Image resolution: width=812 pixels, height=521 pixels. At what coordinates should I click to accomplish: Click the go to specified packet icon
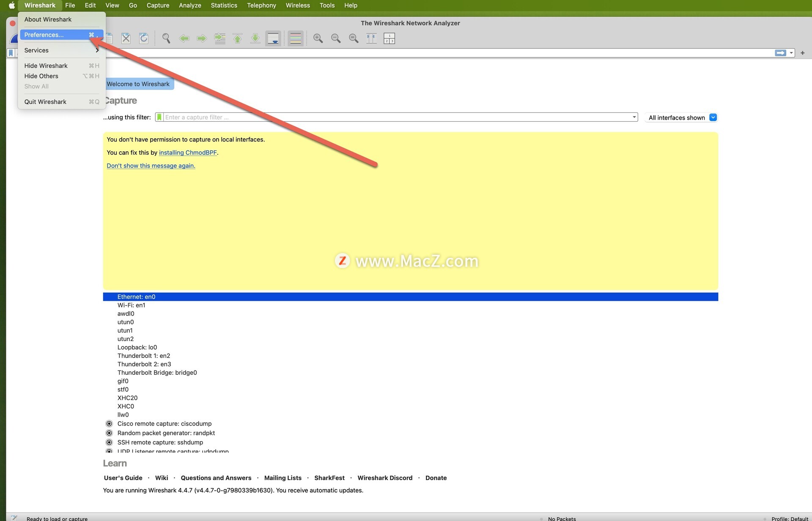tap(220, 38)
